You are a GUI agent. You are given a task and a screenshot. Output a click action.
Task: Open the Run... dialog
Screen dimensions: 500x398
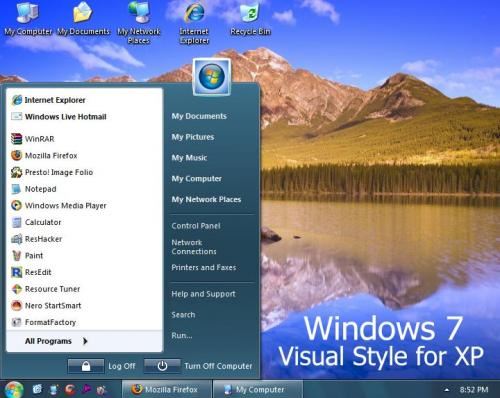pyautogui.click(x=182, y=335)
